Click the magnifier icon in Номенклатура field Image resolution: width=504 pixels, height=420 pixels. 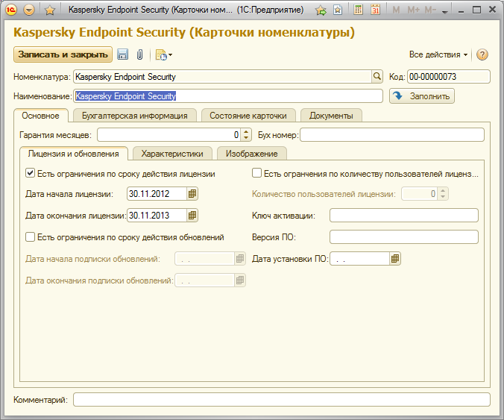pyautogui.click(x=377, y=77)
